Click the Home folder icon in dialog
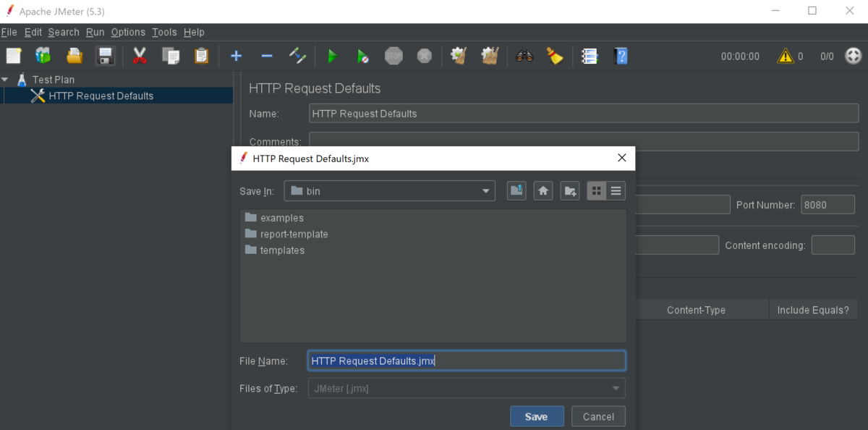The height and width of the screenshot is (430, 868). tap(543, 191)
